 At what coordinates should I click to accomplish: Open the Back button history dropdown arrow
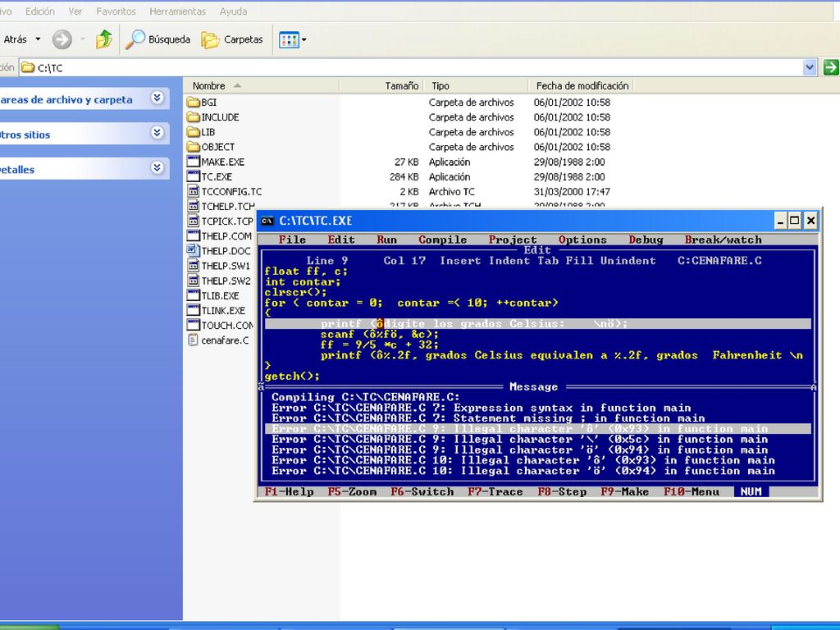coord(38,39)
